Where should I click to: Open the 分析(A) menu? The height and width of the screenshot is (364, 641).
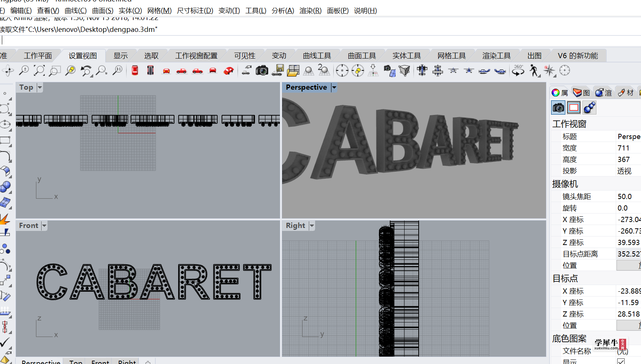(283, 11)
